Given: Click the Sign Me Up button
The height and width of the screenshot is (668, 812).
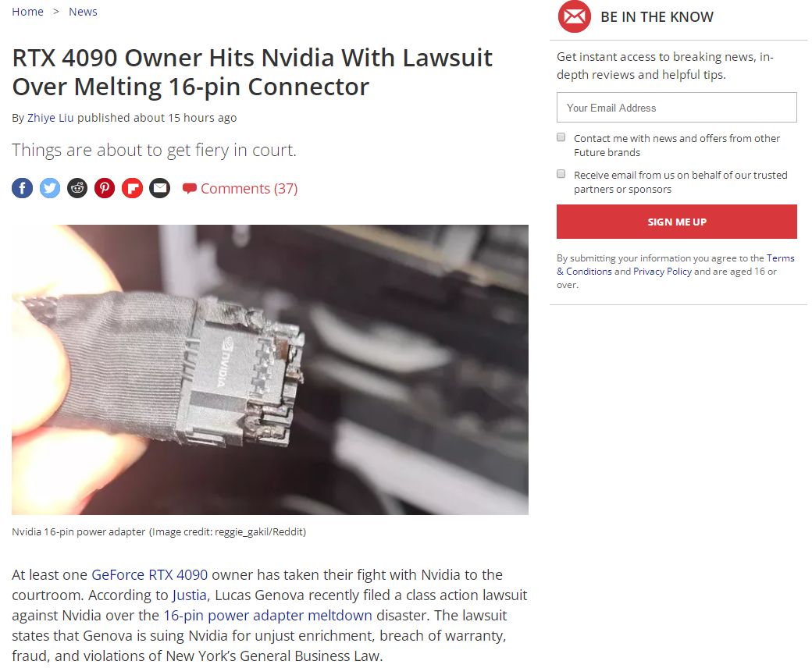Looking at the screenshot, I should click(x=676, y=222).
